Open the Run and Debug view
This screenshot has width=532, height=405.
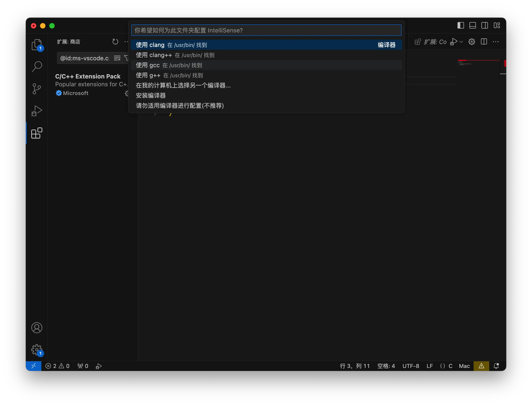coord(37,111)
